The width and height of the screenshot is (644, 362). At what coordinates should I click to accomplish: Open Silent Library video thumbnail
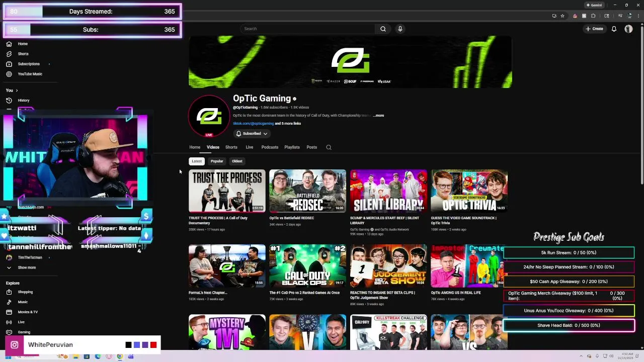(x=388, y=191)
